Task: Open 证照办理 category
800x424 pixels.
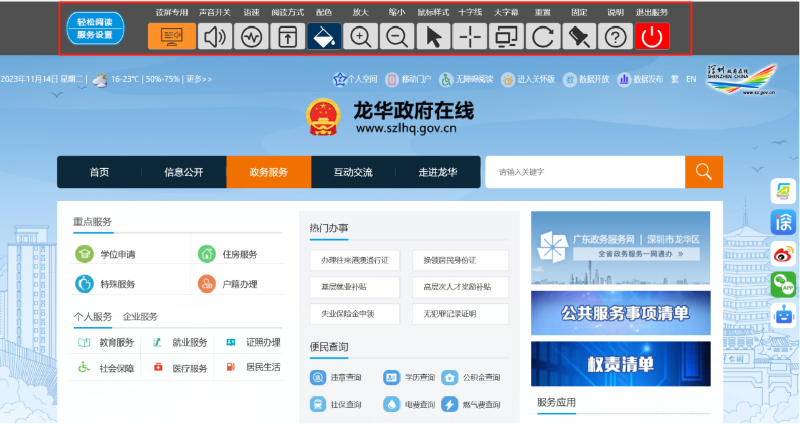Action: [253, 342]
